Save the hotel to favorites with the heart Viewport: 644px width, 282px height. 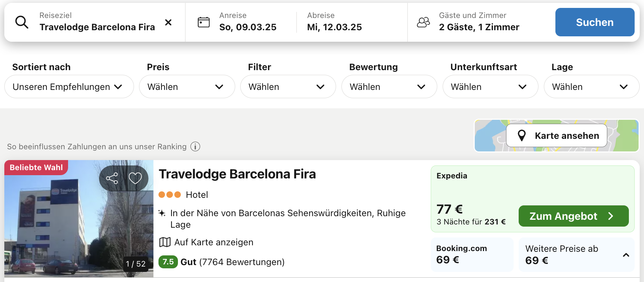click(x=135, y=178)
